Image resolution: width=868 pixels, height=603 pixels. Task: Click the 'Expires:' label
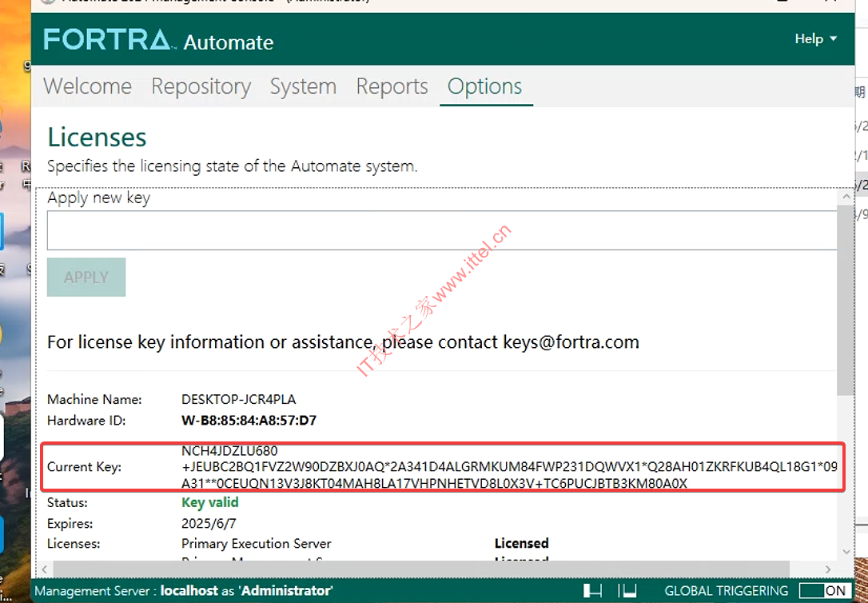click(70, 523)
